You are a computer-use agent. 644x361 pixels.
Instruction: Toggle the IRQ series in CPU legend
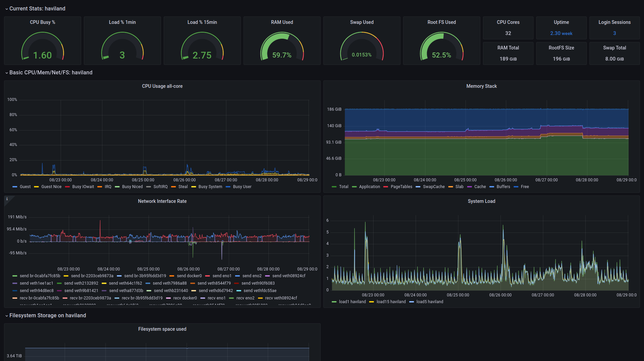pos(108,187)
